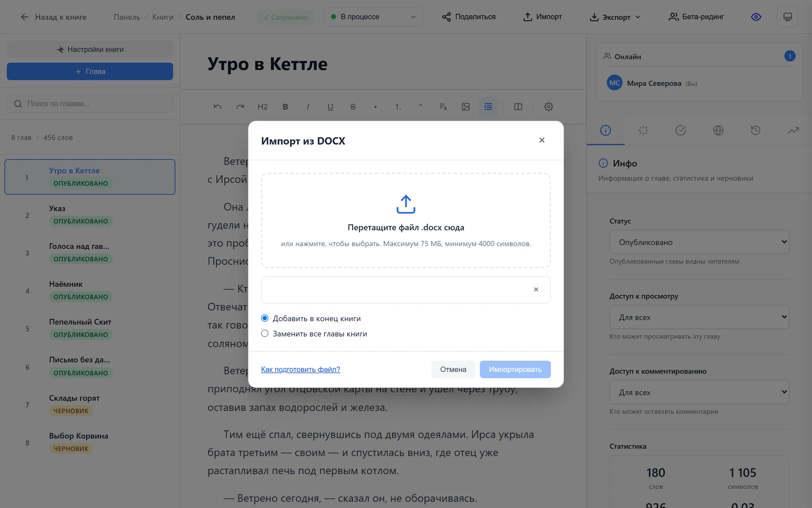This screenshot has height=508, width=812.
Task: Open the 'Доступ к просмотру' dropdown
Action: click(699, 317)
